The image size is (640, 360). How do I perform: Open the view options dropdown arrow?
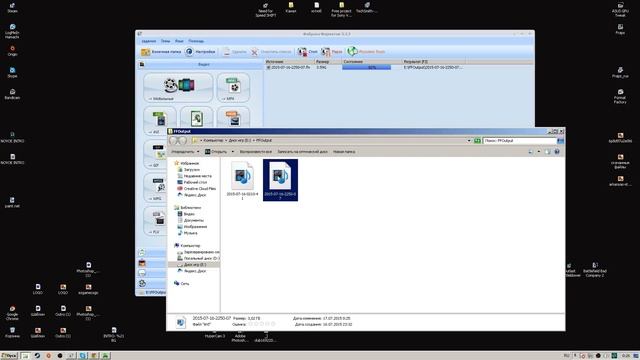[538, 152]
